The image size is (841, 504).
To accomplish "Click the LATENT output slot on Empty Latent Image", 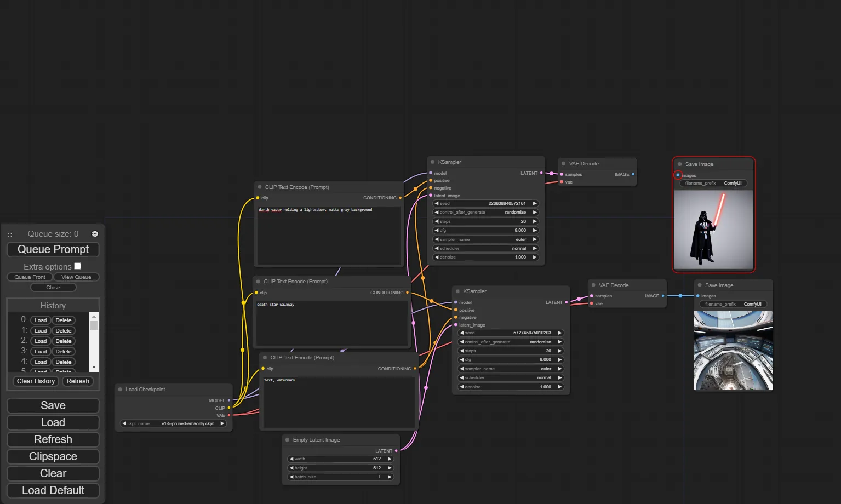I will pyautogui.click(x=396, y=451).
